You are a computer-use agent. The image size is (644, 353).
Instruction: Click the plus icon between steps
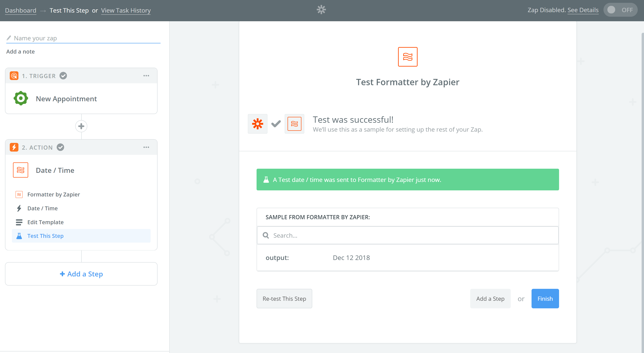[81, 126]
